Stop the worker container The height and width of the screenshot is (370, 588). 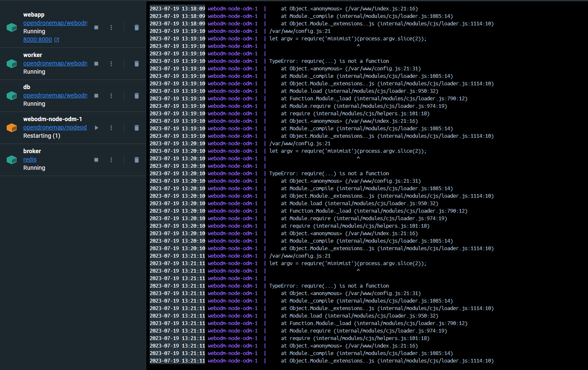coord(96,63)
